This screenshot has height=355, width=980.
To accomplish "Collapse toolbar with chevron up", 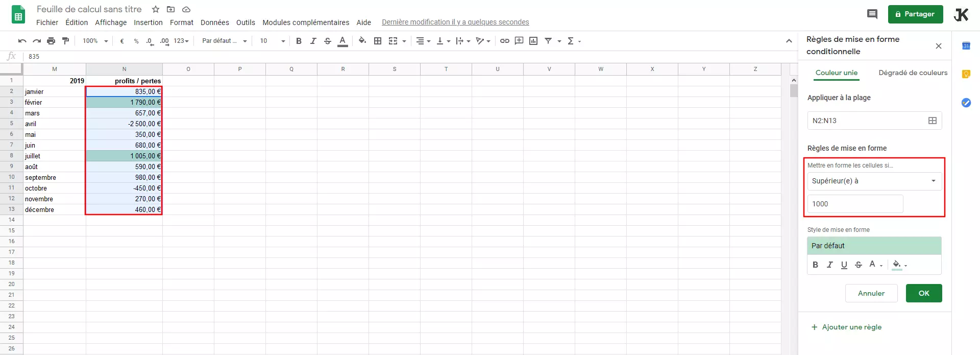I will pos(789,41).
